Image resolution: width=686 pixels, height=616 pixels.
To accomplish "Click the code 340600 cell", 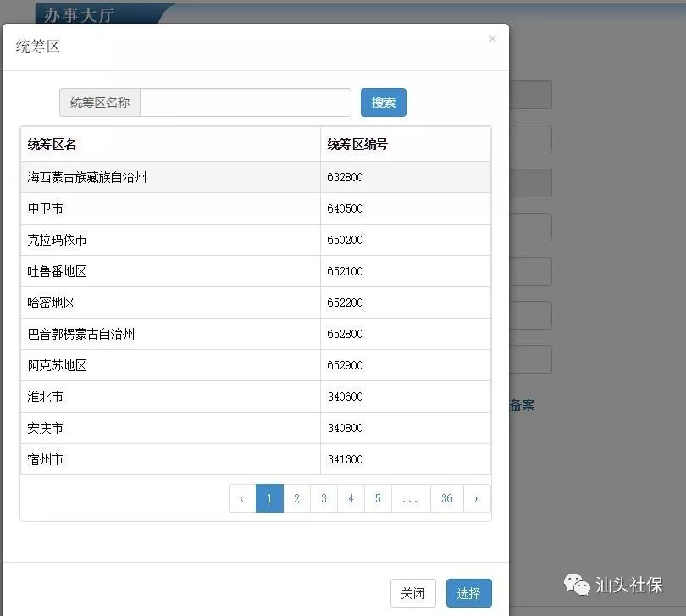I will click(406, 397).
